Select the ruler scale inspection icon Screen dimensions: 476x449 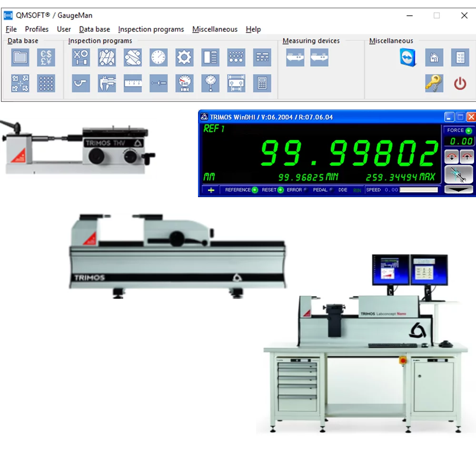click(x=133, y=83)
